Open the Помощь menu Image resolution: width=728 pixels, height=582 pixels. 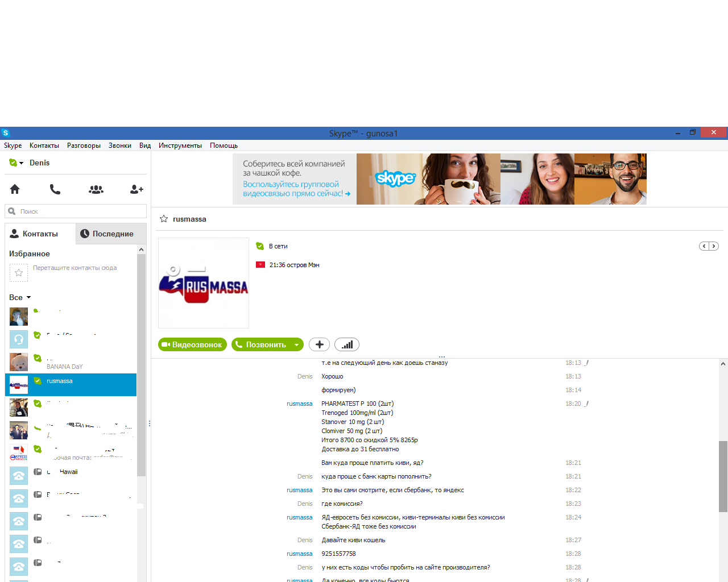point(224,145)
